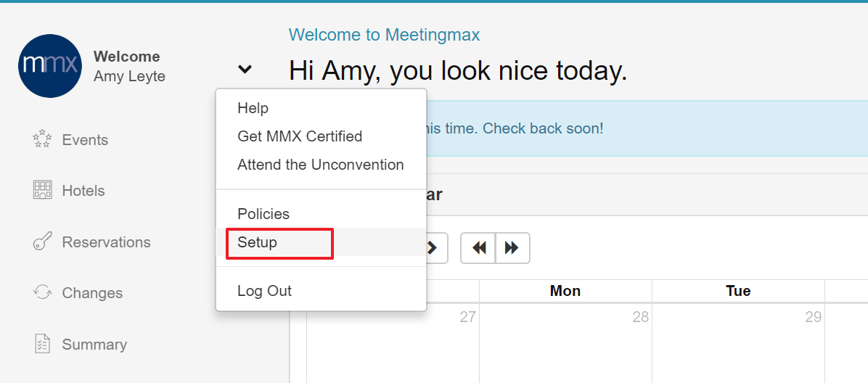Click the mmx logo avatar
This screenshot has height=383, width=868.
(x=50, y=66)
